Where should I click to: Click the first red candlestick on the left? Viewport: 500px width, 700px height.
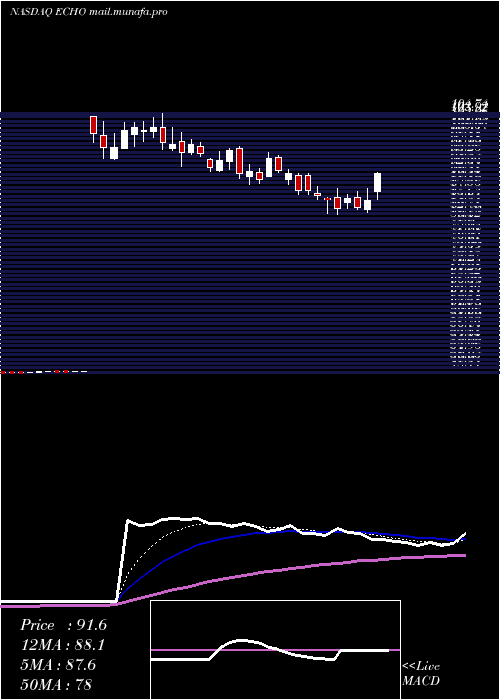click(x=93, y=125)
